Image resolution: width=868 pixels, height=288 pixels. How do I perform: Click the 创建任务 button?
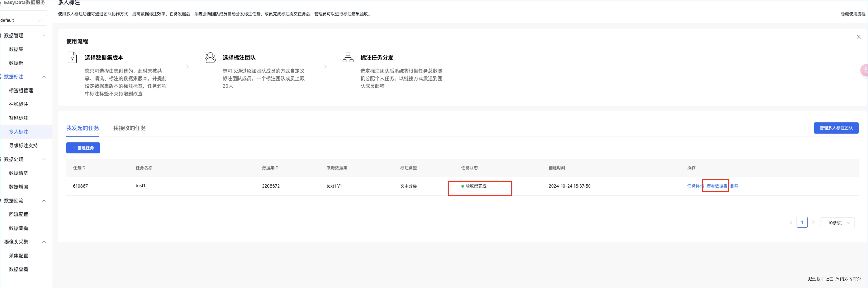83,148
